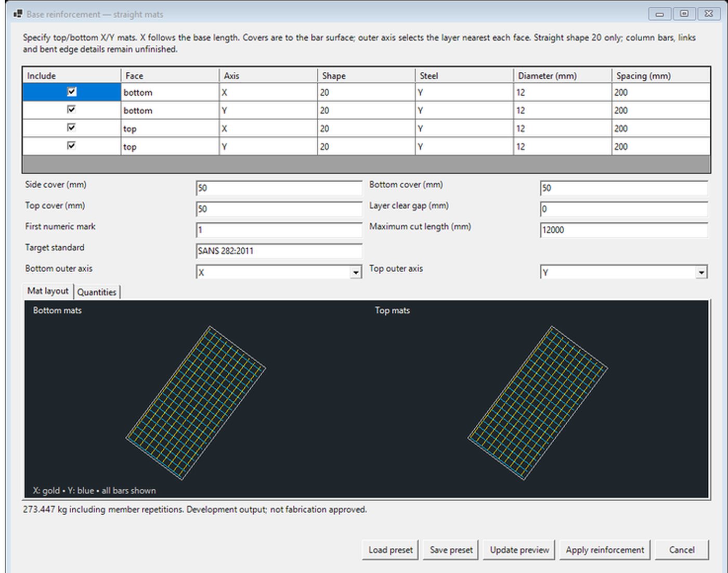Switch to the Quantities tab

97,292
